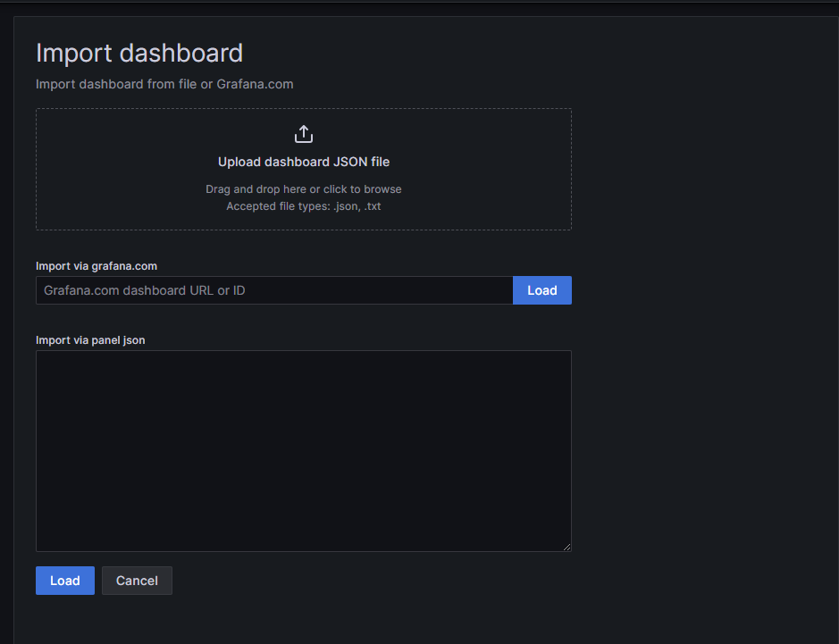The width and height of the screenshot is (839, 644).
Task: Click 'Import dashboard from file or Grafana.com' subtitle
Action: click(x=164, y=85)
